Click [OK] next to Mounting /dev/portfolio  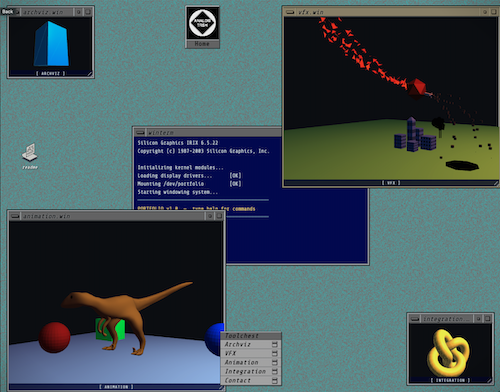click(x=235, y=184)
